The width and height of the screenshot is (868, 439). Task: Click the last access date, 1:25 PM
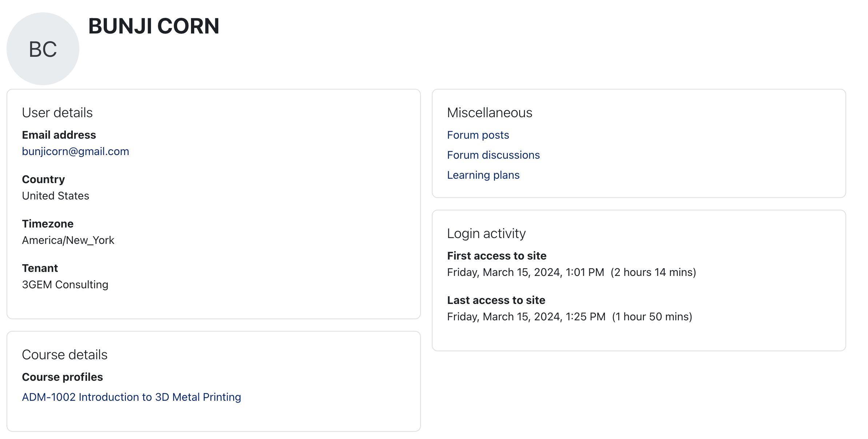(526, 317)
